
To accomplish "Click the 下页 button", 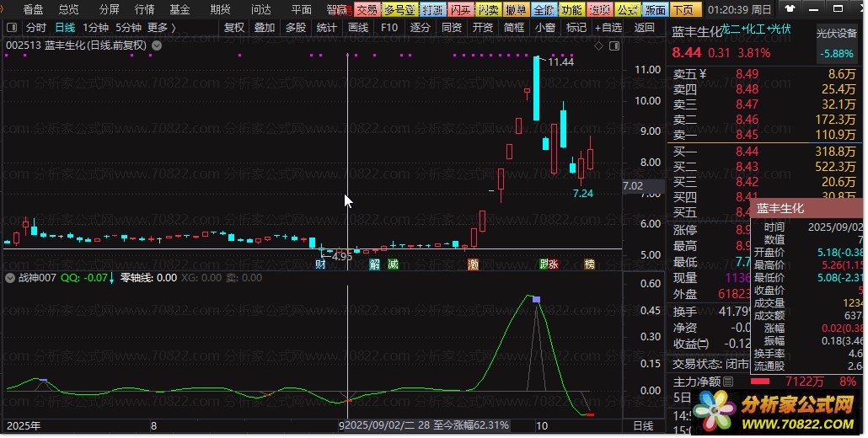I will point(685,9).
